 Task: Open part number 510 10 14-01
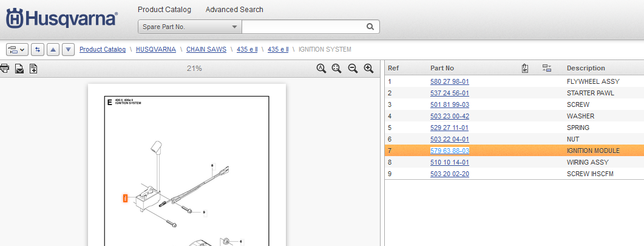(449, 162)
